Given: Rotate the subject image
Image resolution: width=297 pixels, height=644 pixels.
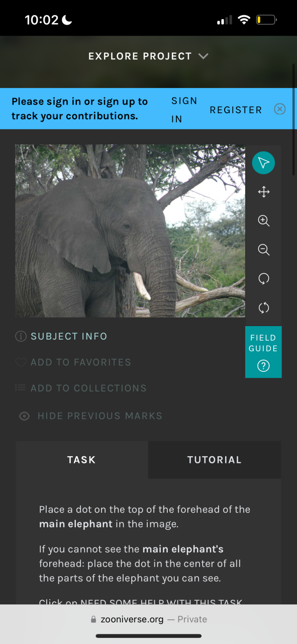Looking at the screenshot, I should pyautogui.click(x=263, y=279).
